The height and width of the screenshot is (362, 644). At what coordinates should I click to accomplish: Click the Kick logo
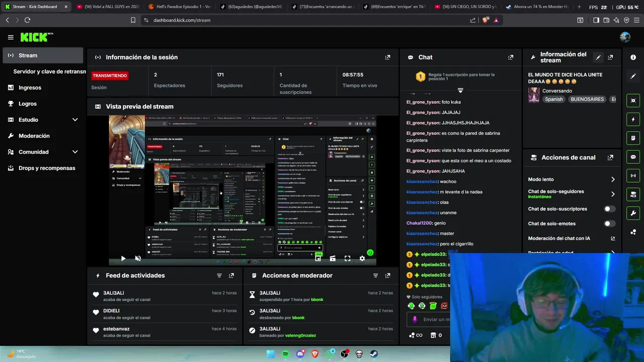pyautogui.click(x=36, y=37)
